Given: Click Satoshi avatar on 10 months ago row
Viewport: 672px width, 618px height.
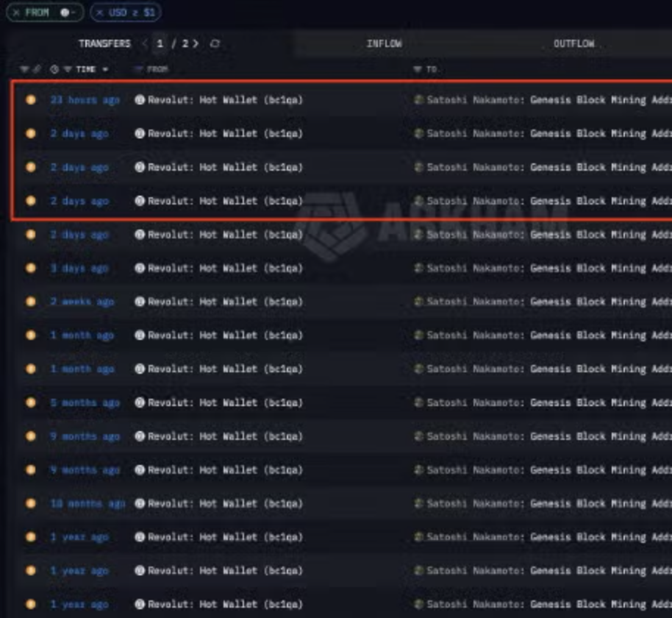Looking at the screenshot, I should 419,503.
